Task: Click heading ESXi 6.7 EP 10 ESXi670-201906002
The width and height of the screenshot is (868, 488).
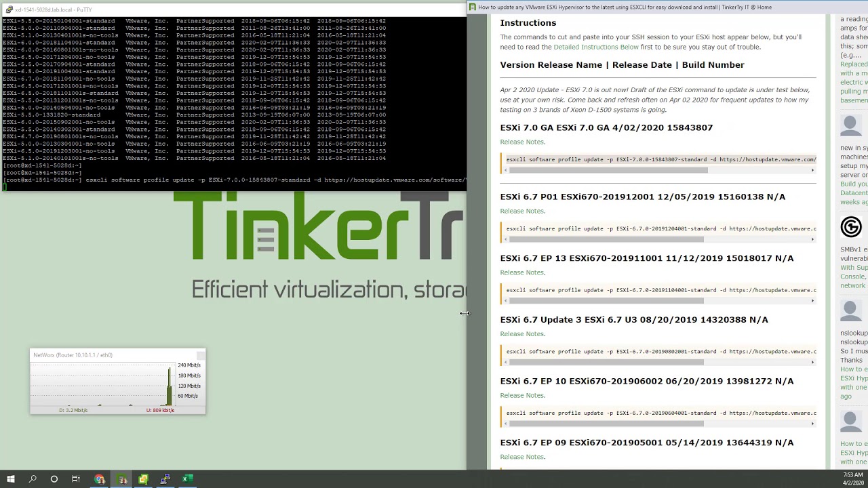Action: point(647,381)
